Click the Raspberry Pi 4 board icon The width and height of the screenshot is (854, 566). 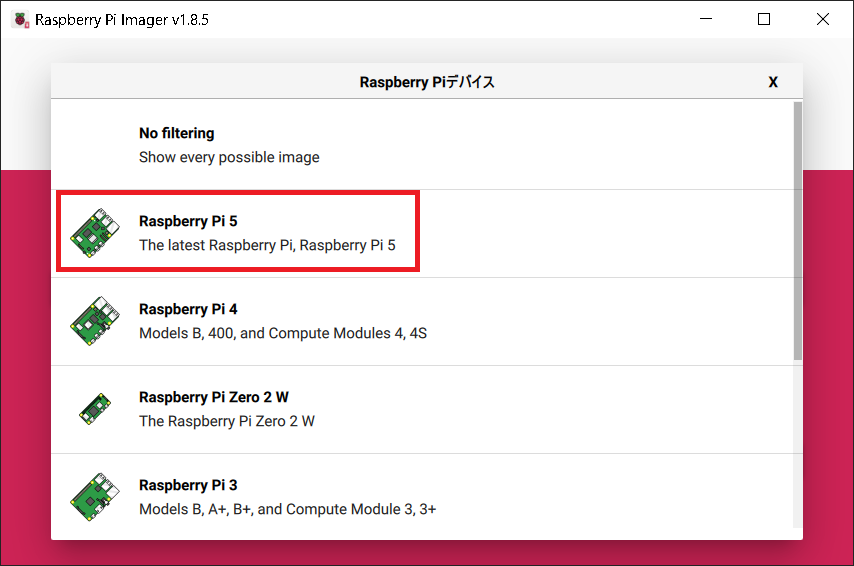point(95,321)
